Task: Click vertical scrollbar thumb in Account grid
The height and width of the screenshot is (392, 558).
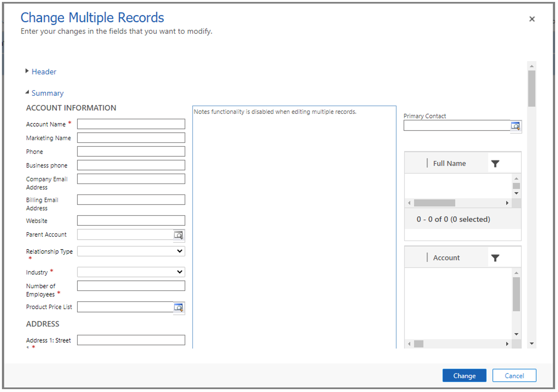Action: click(x=516, y=294)
